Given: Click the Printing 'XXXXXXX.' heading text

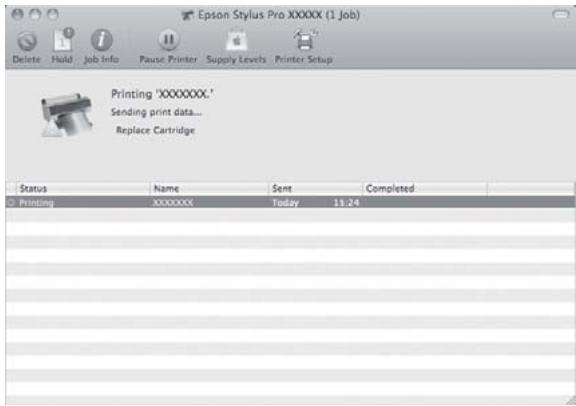Looking at the screenshot, I should pyautogui.click(x=162, y=94).
